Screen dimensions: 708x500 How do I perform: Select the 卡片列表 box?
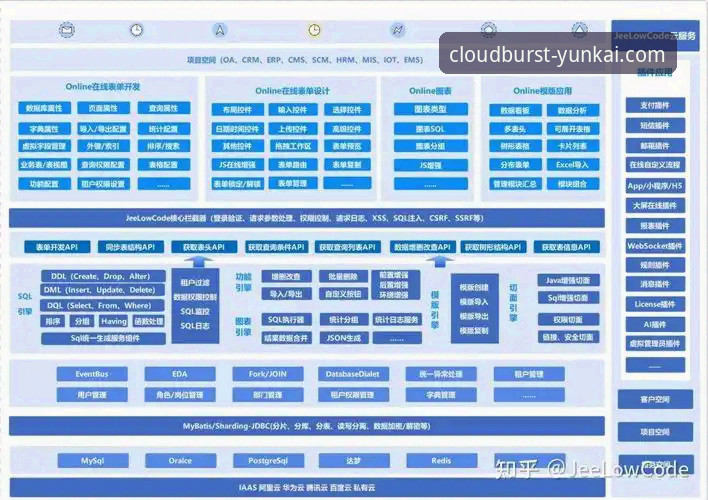(x=573, y=146)
